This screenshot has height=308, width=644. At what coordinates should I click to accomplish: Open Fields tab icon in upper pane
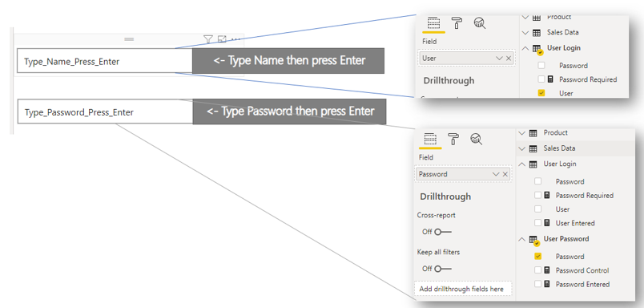pyautogui.click(x=433, y=22)
